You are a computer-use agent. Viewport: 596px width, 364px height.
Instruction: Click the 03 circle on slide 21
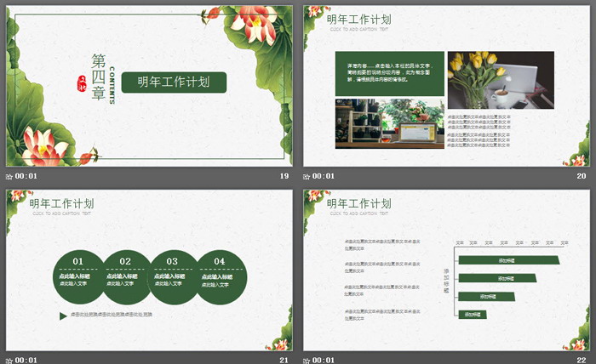[172, 277]
